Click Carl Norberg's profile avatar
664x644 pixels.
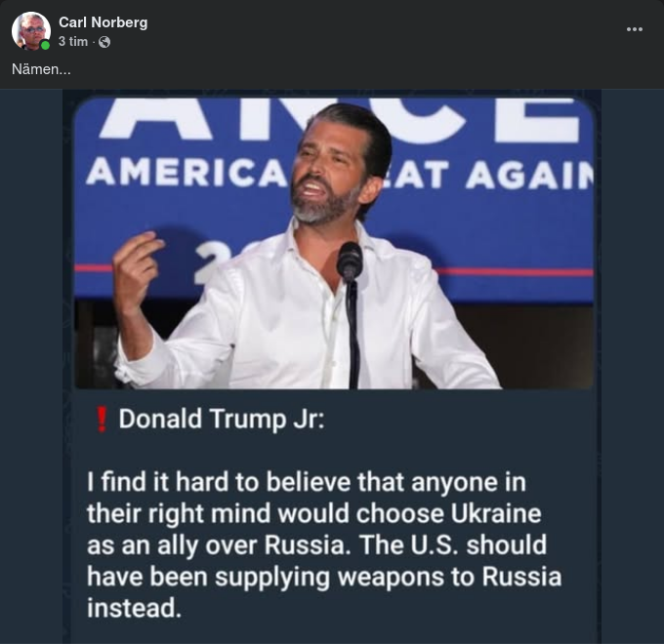(30, 31)
